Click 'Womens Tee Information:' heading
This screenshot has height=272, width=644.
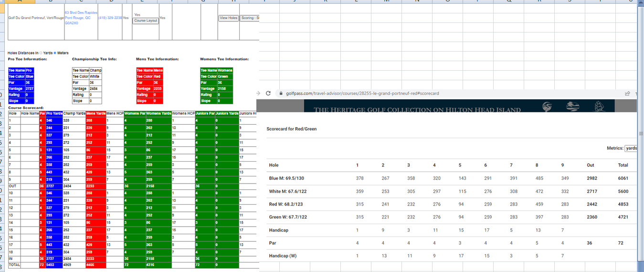224,59
